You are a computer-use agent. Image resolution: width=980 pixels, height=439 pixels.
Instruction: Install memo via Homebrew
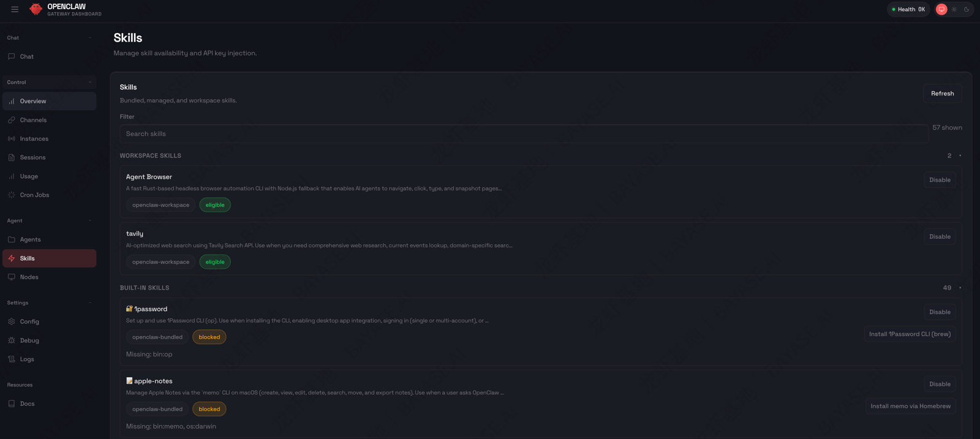pos(910,407)
